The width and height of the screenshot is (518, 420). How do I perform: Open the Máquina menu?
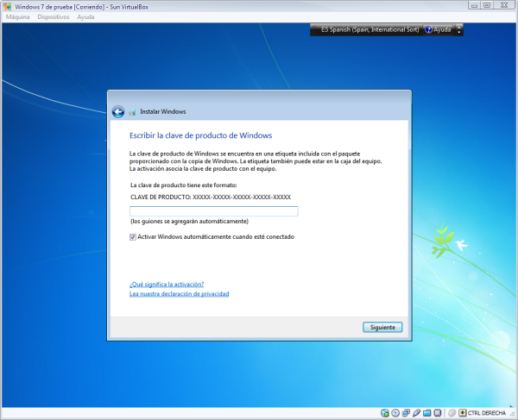18,17
